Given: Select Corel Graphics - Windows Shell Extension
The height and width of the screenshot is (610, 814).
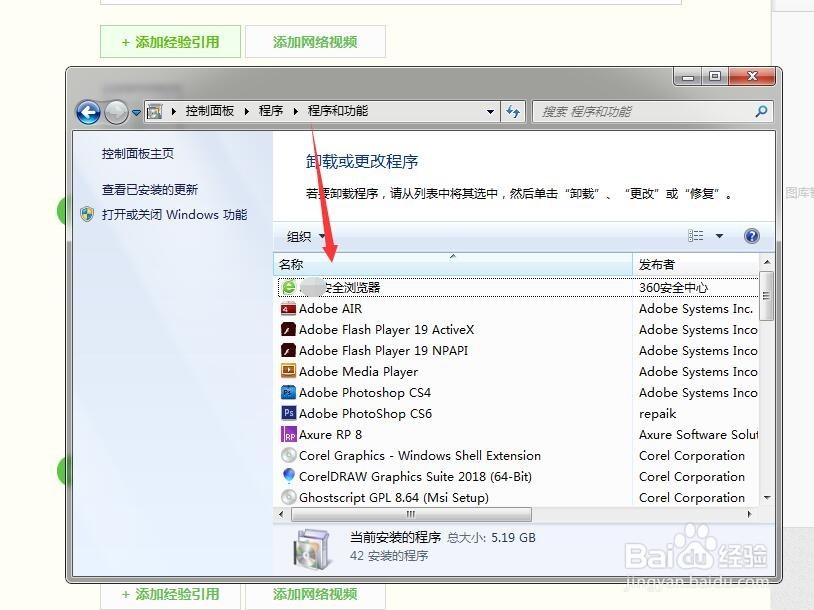Looking at the screenshot, I should tap(419, 456).
